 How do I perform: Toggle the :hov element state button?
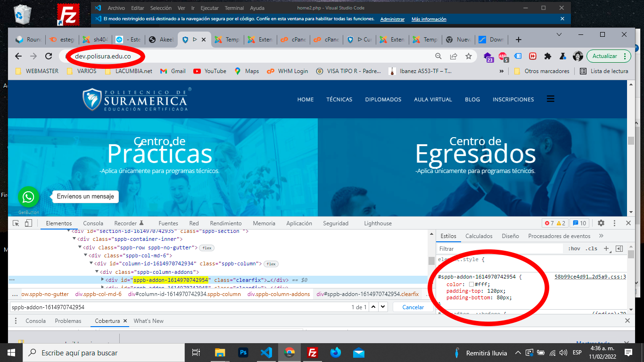[574, 249]
